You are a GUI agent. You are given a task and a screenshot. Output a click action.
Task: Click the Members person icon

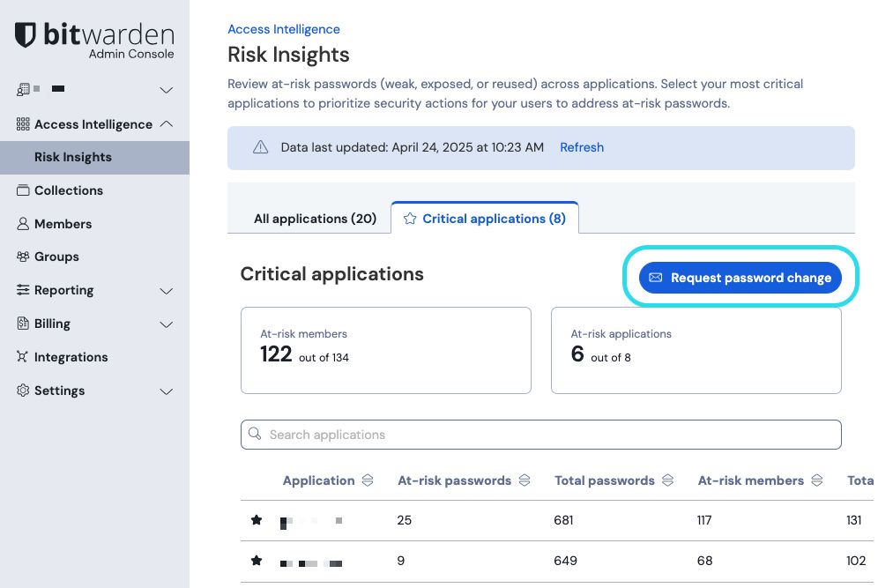pyautogui.click(x=23, y=224)
